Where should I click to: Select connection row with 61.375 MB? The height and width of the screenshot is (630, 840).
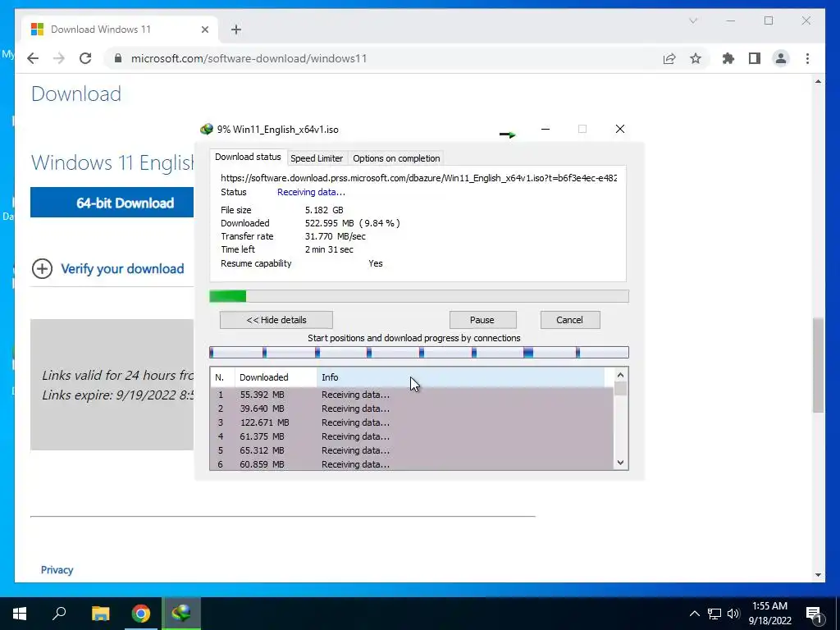[x=412, y=436]
